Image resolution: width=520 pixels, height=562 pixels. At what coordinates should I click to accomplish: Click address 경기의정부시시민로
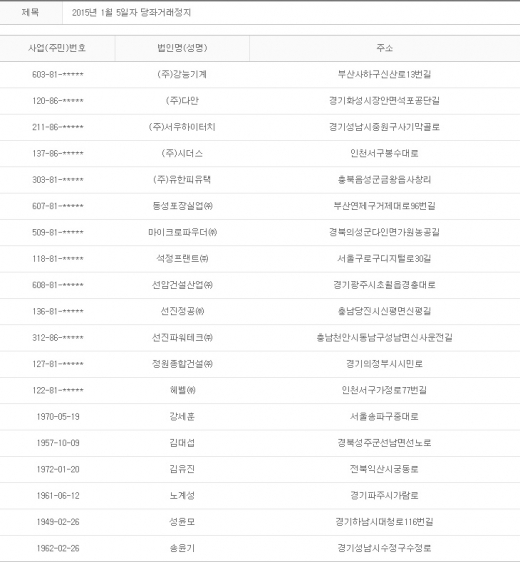pyautogui.click(x=385, y=364)
